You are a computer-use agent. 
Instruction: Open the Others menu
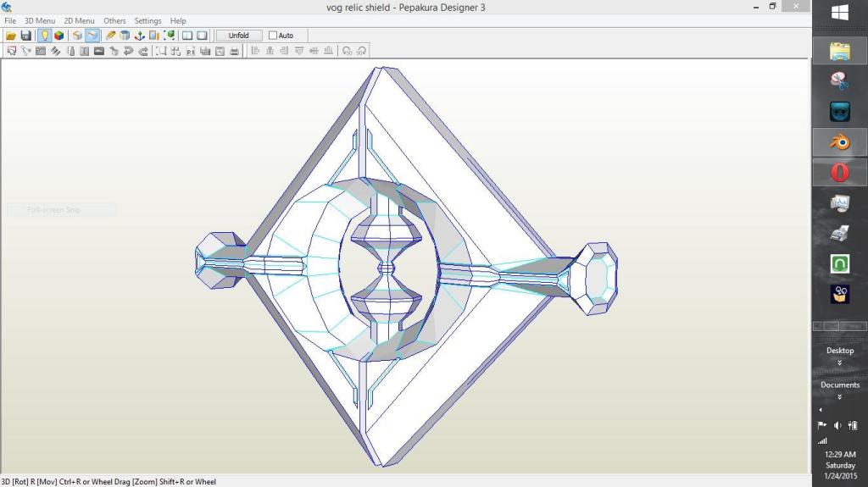click(x=114, y=20)
